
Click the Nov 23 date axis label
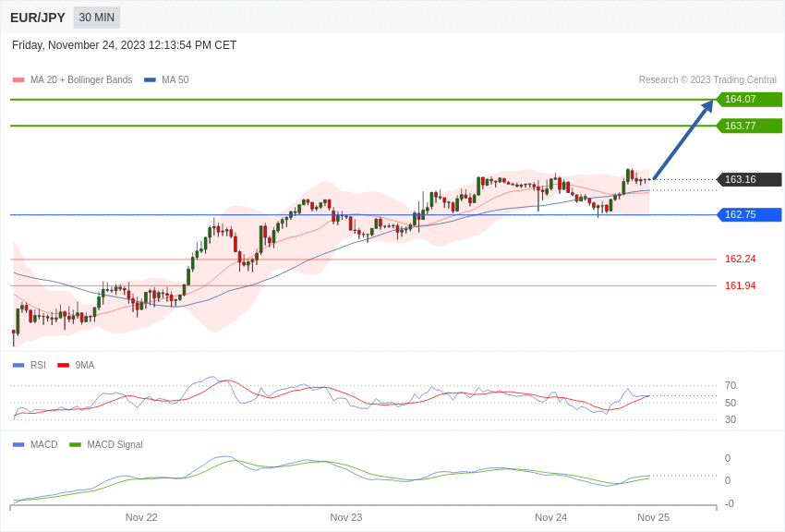[346, 517]
